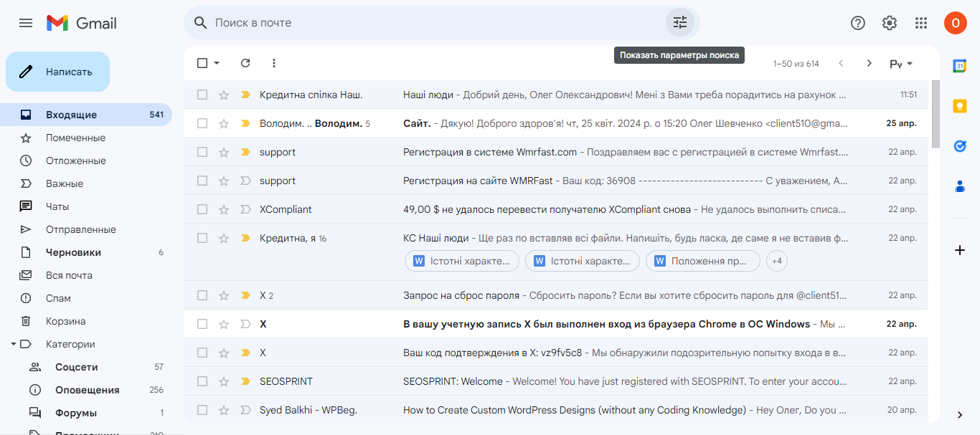Image resolution: width=980 pixels, height=435 pixels.
Task: Go to the Черновики folder
Action: [x=73, y=252]
